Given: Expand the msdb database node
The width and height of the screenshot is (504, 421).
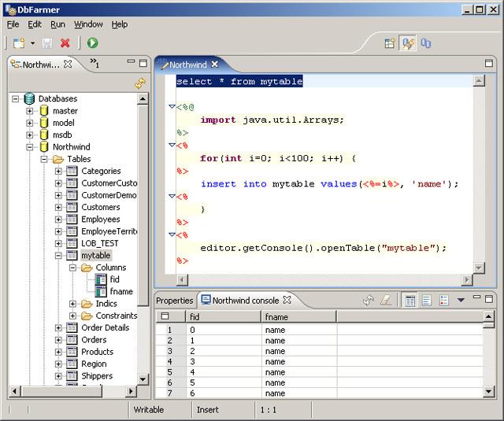Looking at the screenshot, I should pos(30,135).
